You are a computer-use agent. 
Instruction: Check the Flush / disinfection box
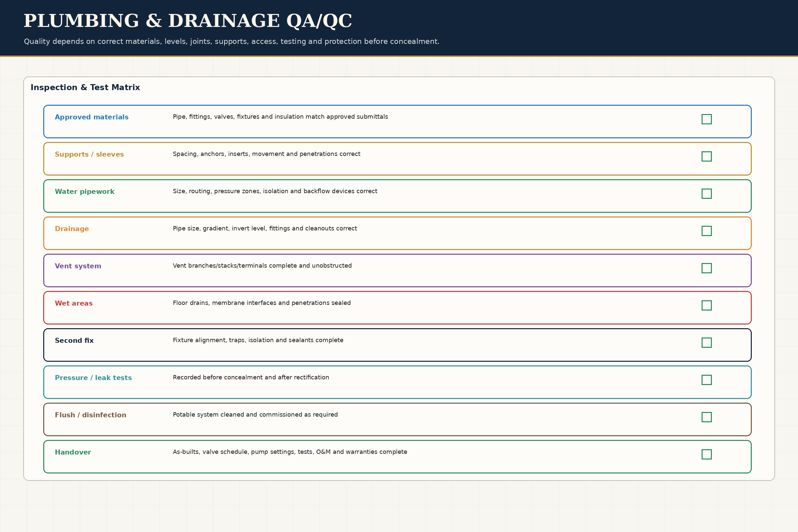click(x=707, y=417)
